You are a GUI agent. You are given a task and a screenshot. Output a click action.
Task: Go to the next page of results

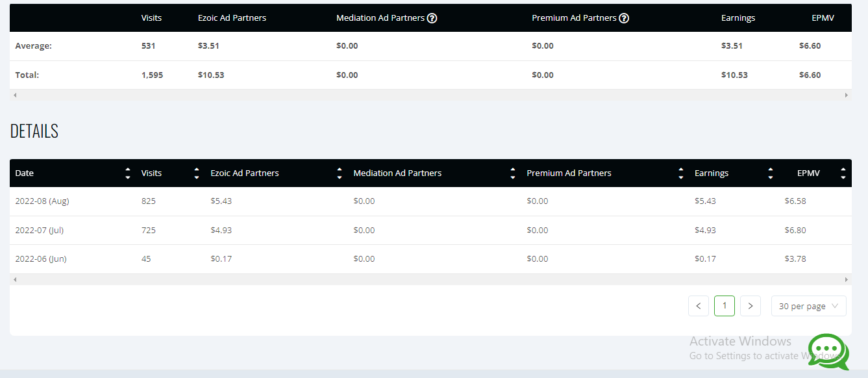750,306
